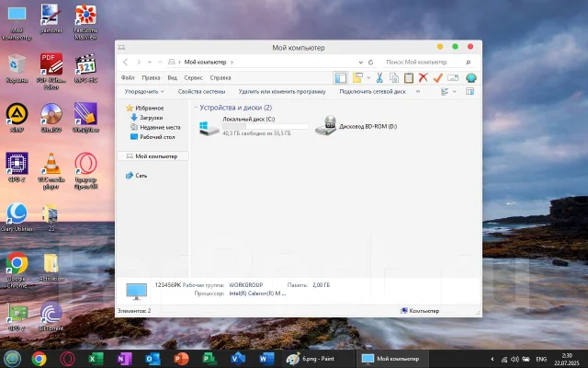This screenshot has height=368, width=588.
Task: Go forward with the Forward arrow
Action: (139, 63)
